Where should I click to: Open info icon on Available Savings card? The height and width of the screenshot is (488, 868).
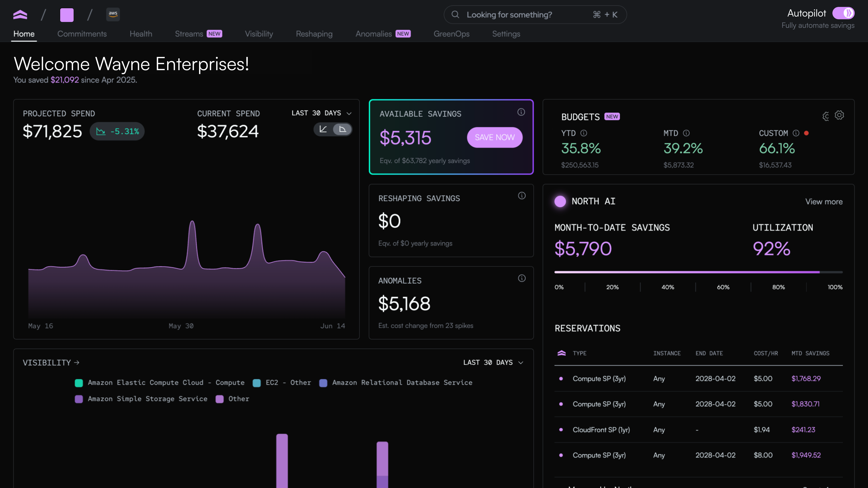click(521, 112)
